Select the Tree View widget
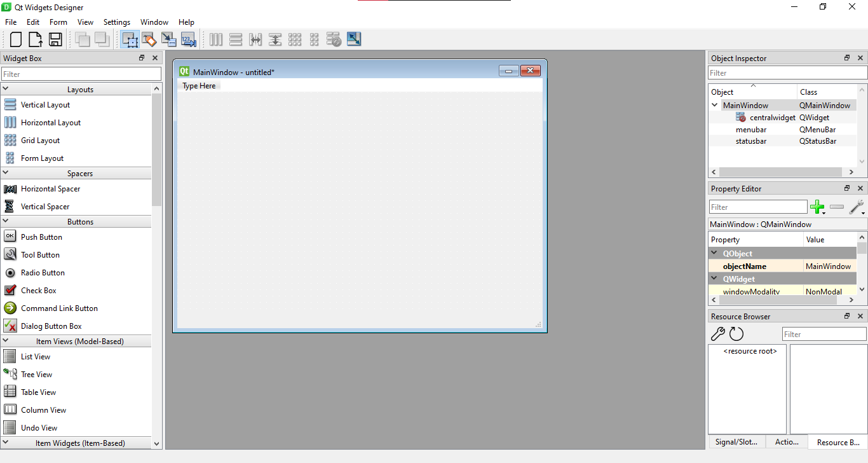Image resolution: width=868 pixels, height=463 pixels. [x=36, y=375]
